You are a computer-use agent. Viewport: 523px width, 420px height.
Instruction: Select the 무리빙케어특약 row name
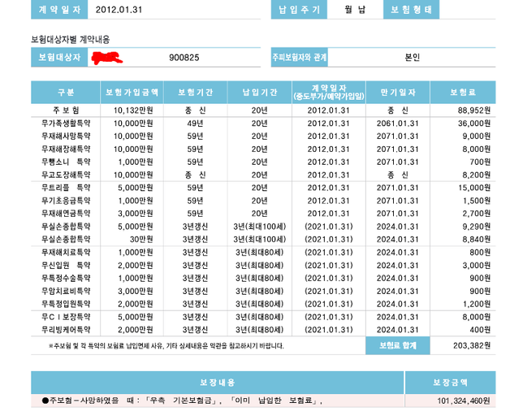point(66,330)
